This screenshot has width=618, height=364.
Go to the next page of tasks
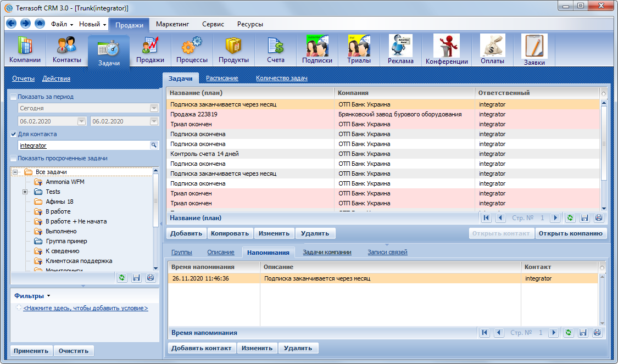coord(555,218)
